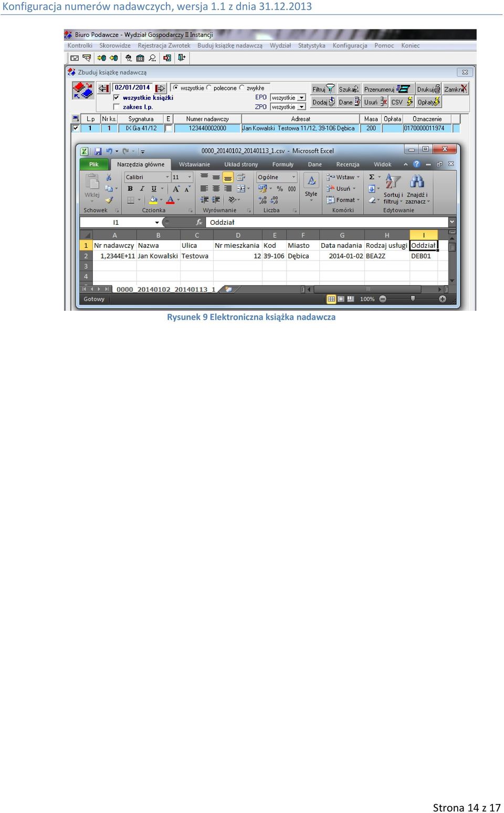This screenshot has width=504, height=813.
Task: Open Excel Help question mark
Action: click(417, 164)
